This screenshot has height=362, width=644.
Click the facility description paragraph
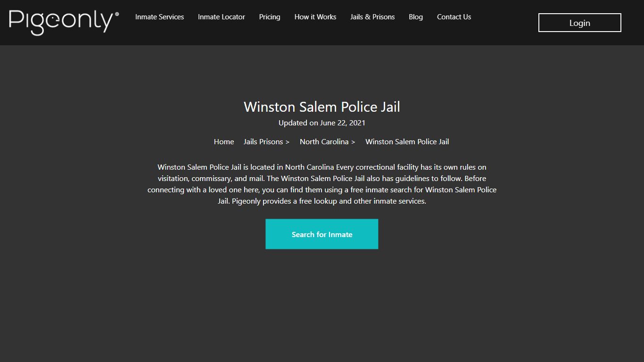[x=322, y=184]
